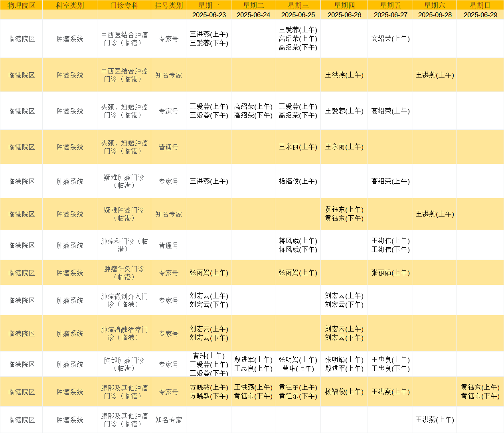Select 王永丽(上午) under 星期三
Image resolution: width=504 pixels, height=433 pixels.
pos(298,147)
